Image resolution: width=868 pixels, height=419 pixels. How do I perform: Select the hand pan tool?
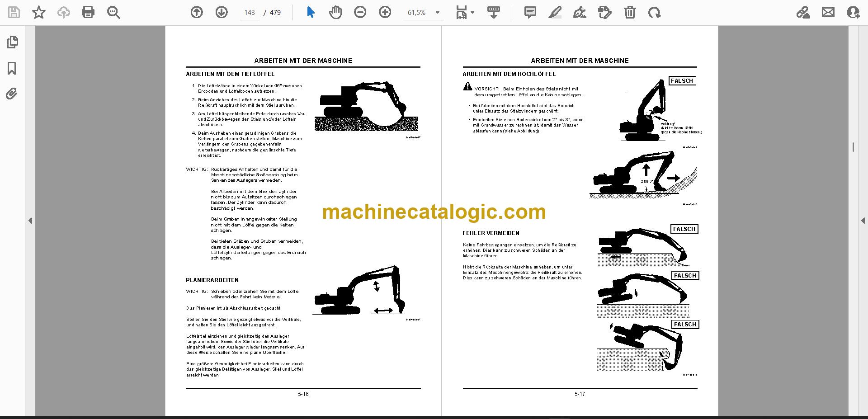(x=335, y=12)
